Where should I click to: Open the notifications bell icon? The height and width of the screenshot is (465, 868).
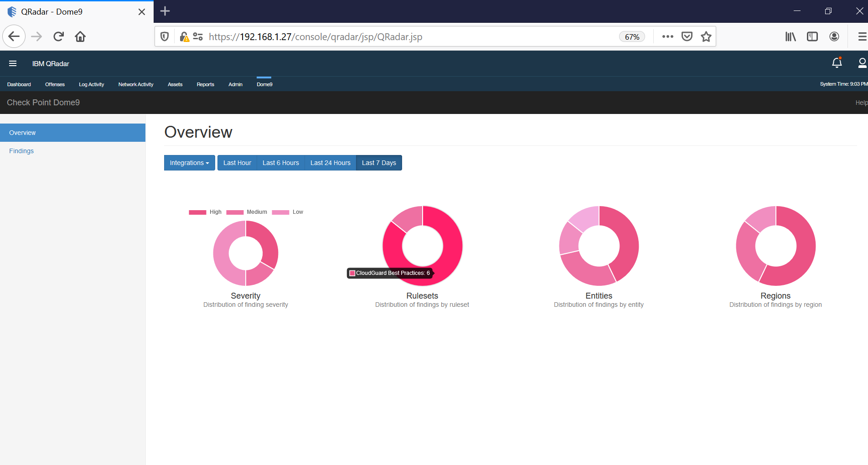click(x=837, y=63)
